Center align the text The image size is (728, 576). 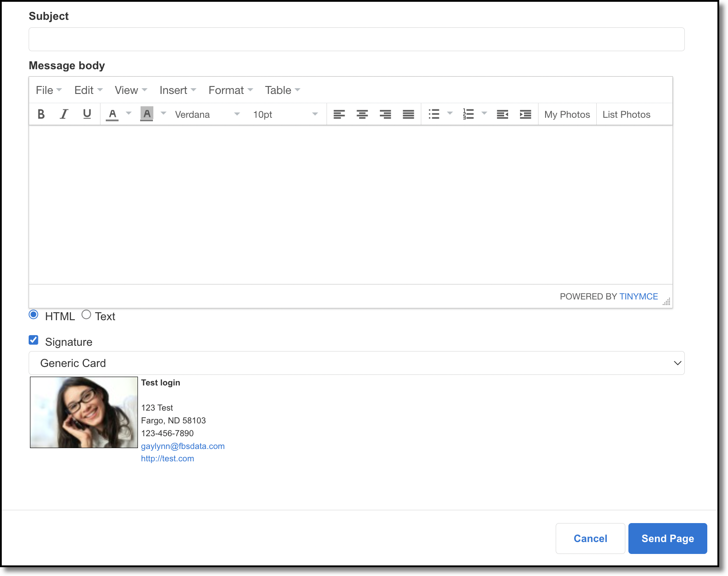(x=362, y=114)
